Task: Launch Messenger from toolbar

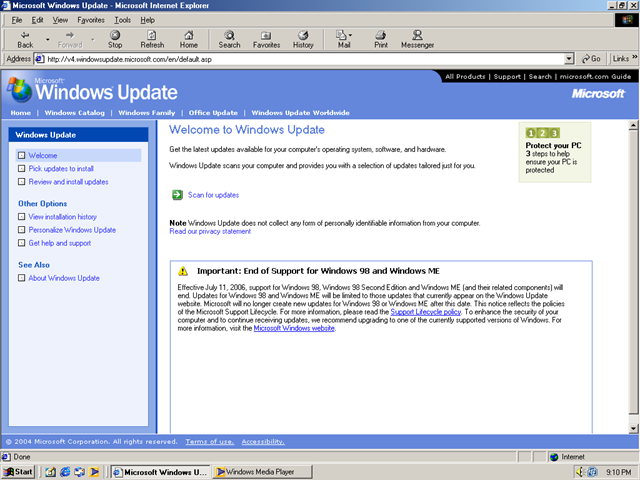Action: (417, 40)
